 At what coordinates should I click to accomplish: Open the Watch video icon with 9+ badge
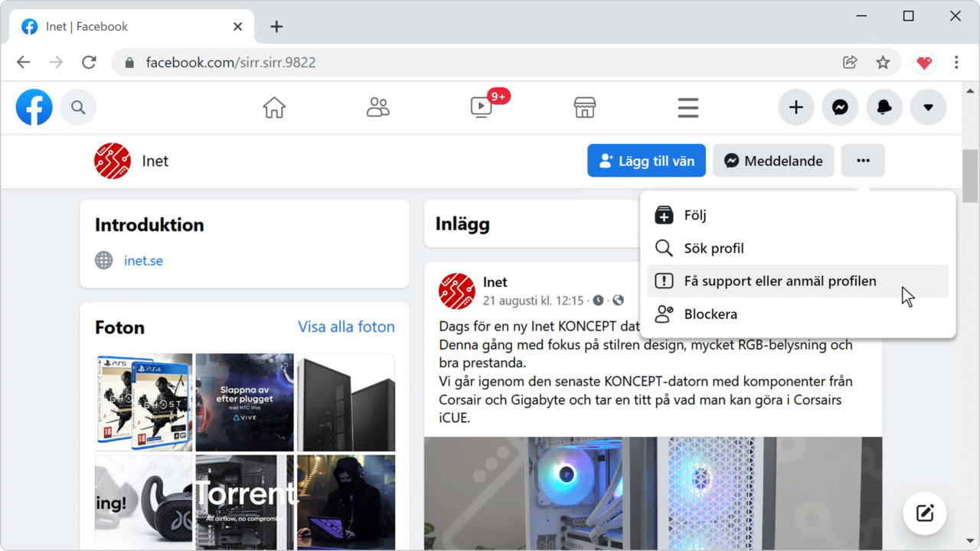click(x=482, y=108)
